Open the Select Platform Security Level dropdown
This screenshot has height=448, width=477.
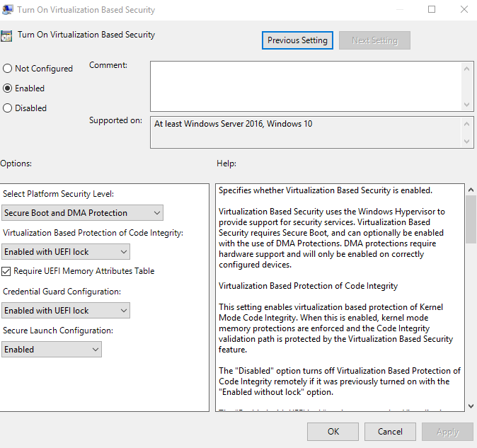pos(82,212)
